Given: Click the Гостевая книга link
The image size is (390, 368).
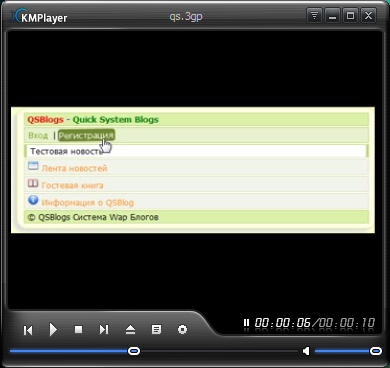Looking at the screenshot, I should pos(72,185).
